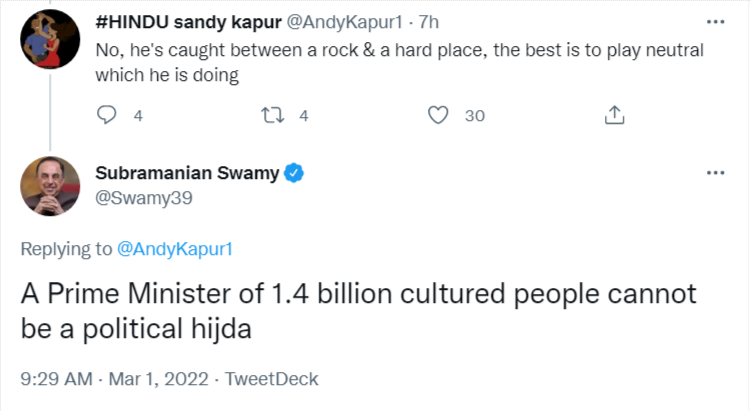Click the blue verified badge next to Subramanian Swamy
This screenshot has height=411, width=751.
295,173
